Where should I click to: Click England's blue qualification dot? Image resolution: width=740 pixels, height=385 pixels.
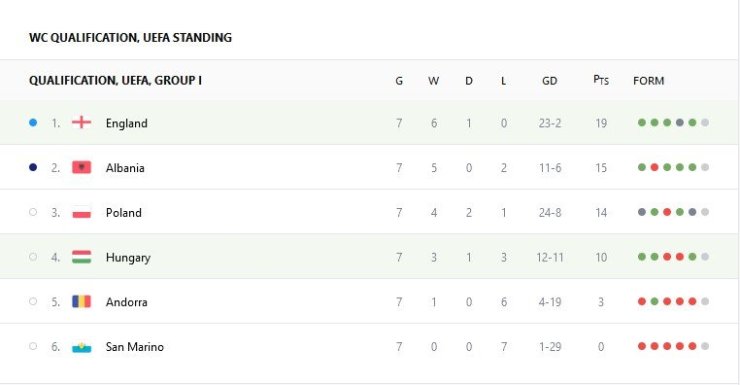pos(33,123)
